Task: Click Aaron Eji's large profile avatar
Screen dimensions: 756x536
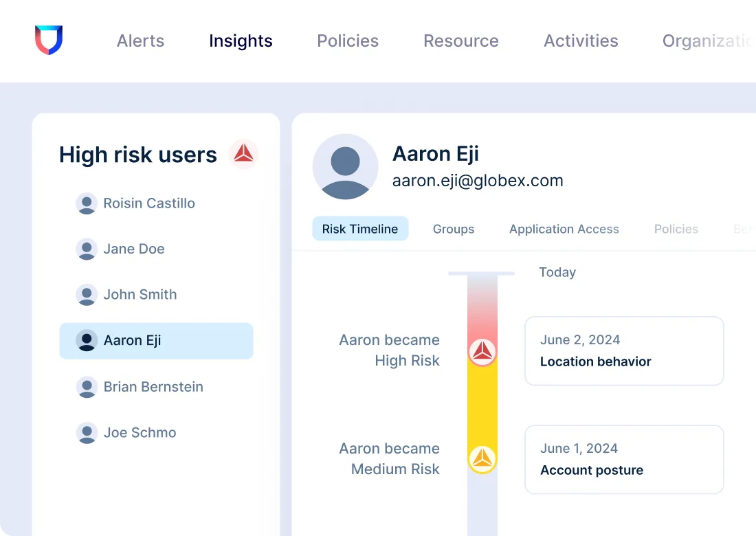Action: pos(345,167)
